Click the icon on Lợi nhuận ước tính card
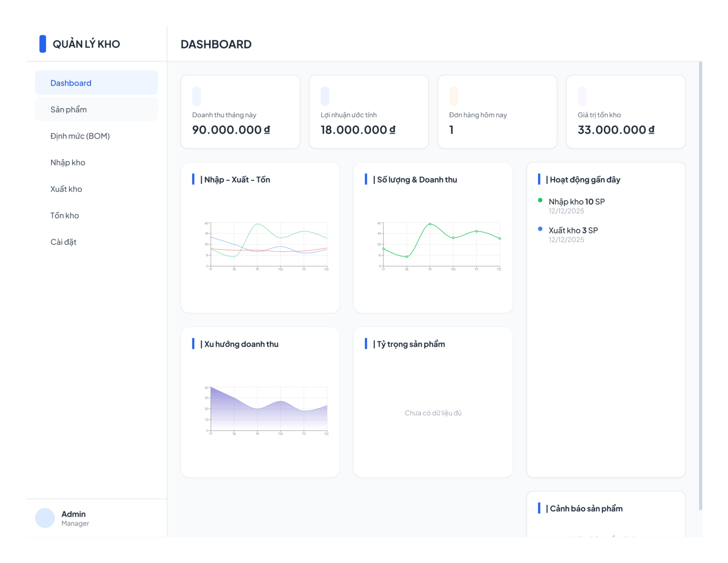 click(325, 96)
